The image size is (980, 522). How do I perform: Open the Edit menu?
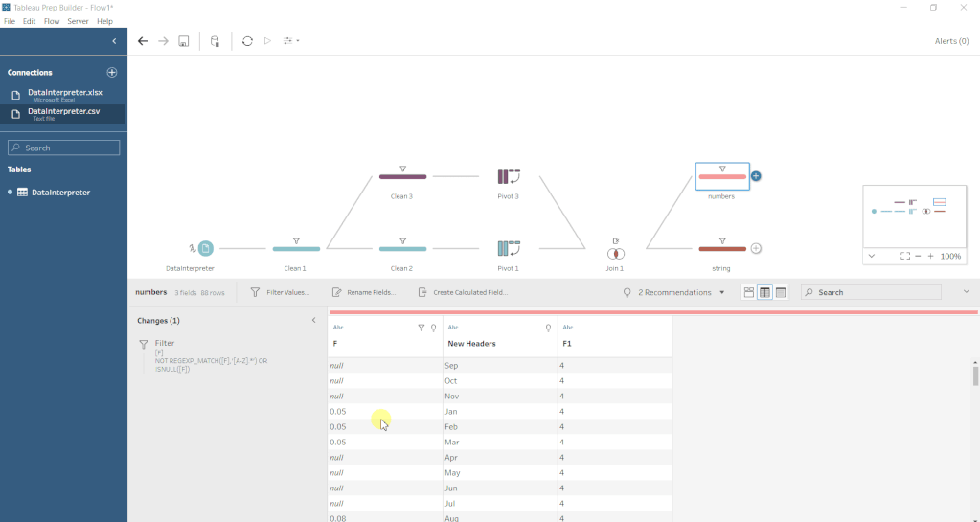point(30,21)
